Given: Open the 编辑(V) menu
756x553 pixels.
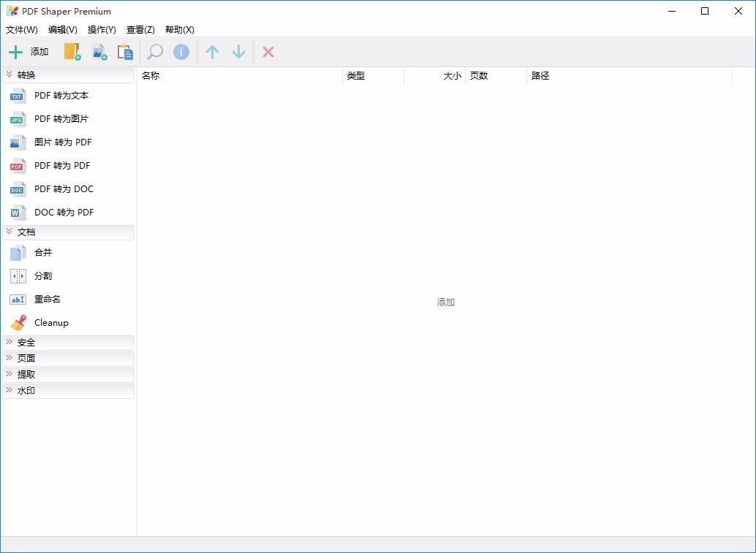Looking at the screenshot, I should (63, 30).
